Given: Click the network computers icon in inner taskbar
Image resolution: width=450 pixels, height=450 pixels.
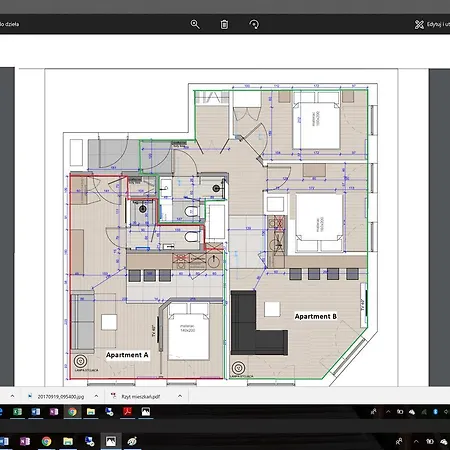Looking at the screenshot, I should click(109, 412).
